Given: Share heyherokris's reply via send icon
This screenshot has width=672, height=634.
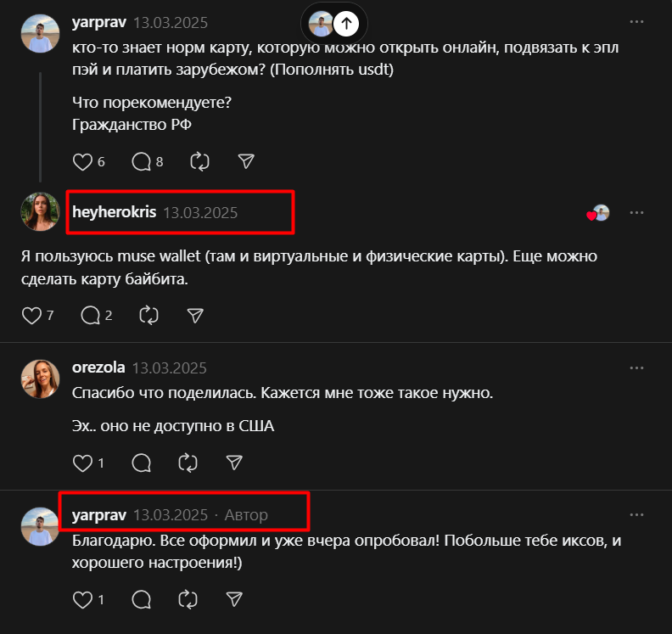Looking at the screenshot, I should coord(195,316).
